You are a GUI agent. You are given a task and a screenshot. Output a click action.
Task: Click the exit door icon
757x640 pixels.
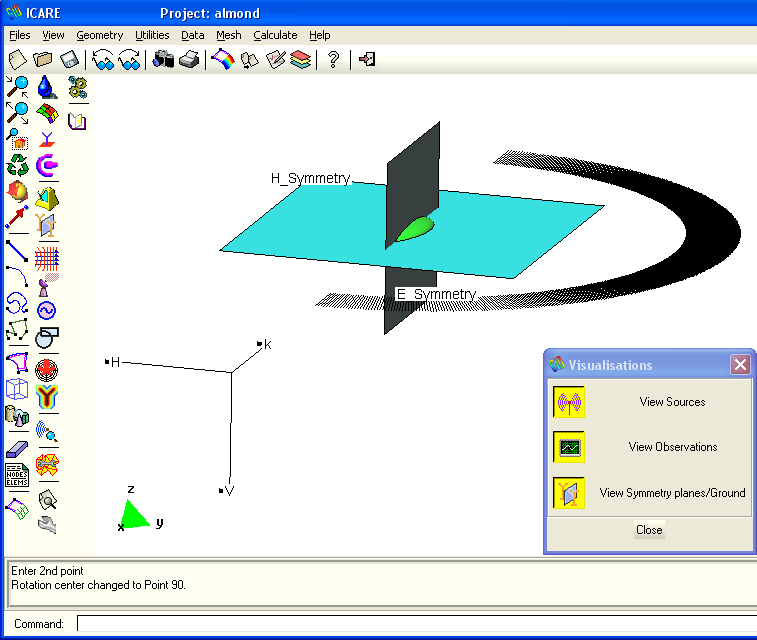coord(367,60)
